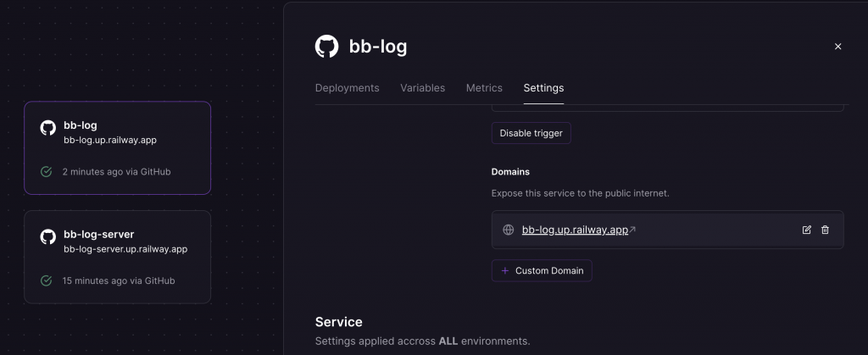Screen dimensions: 868x355
Task: Open the bb-log.up.railway.app domain link
Action: pyautogui.click(x=575, y=230)
